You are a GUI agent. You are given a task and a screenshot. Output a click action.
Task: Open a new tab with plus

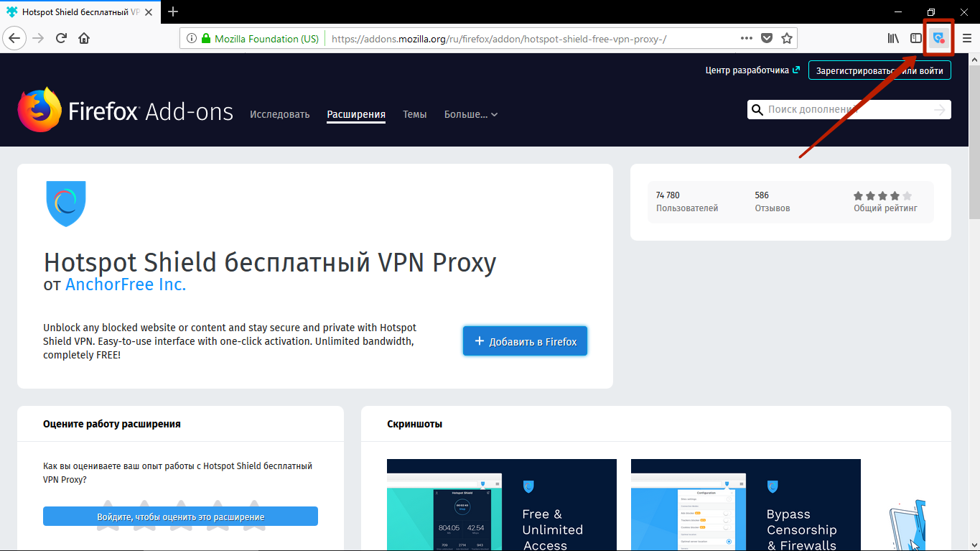click(x=173, y=11)
